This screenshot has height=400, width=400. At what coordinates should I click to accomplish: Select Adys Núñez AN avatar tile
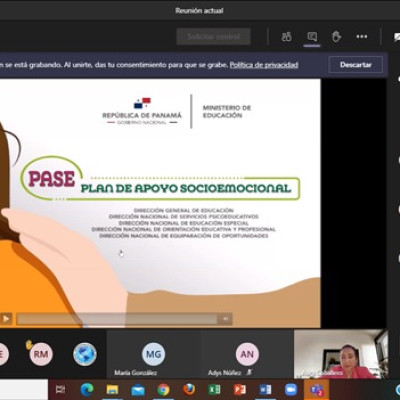tap(247, 354)
